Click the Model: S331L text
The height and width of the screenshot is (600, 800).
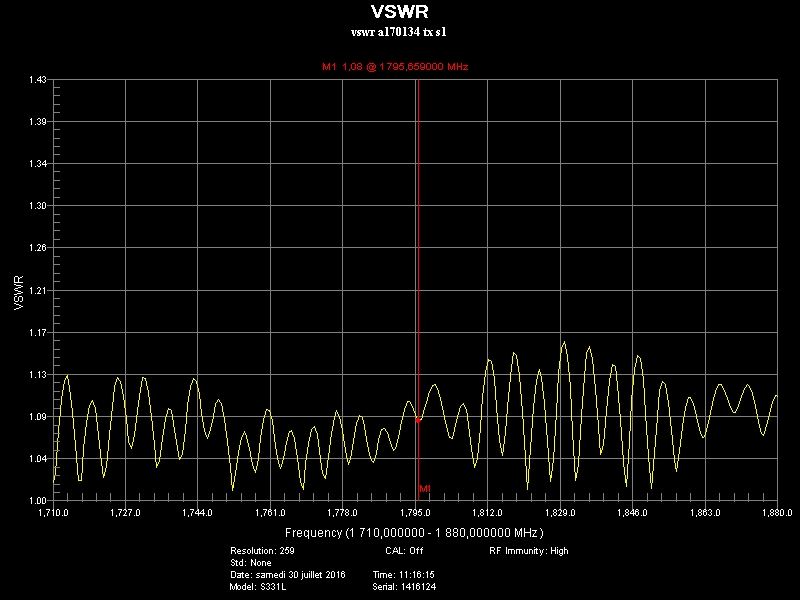tap(258, 587)
